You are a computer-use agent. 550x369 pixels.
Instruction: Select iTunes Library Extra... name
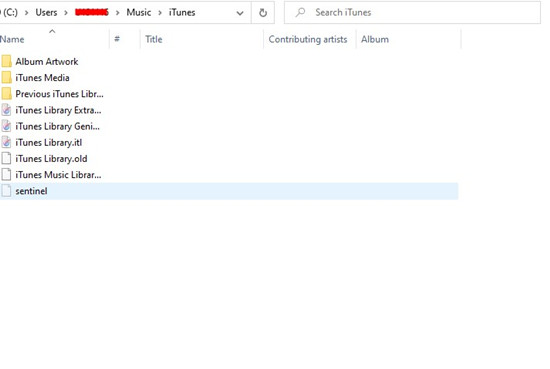tap(58, 110)
